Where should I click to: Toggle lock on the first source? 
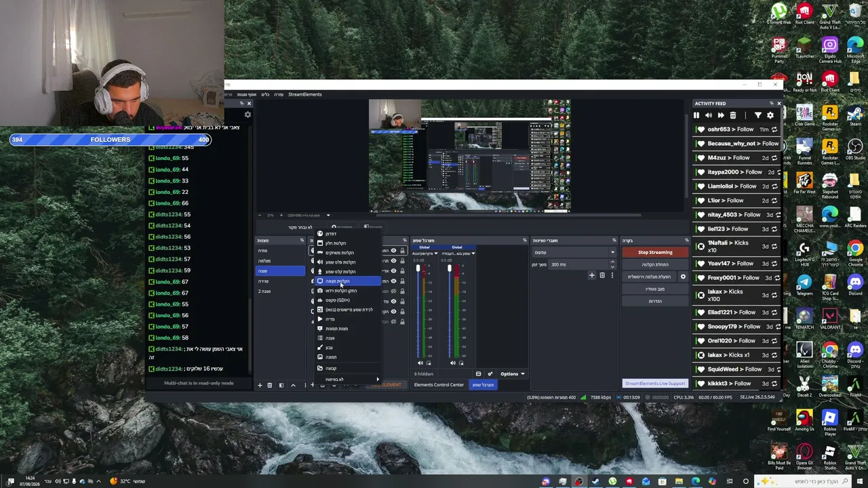[402, 251]
